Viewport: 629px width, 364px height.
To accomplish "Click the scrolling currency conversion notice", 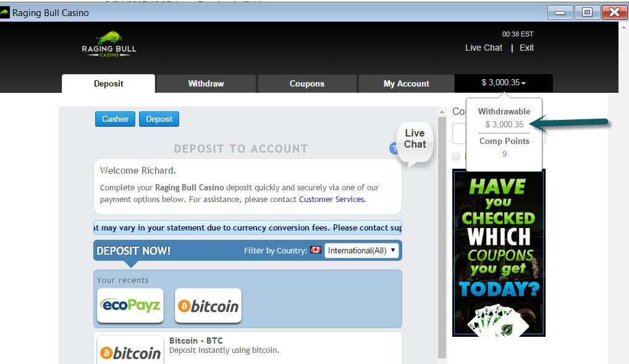I will point(248,227).
